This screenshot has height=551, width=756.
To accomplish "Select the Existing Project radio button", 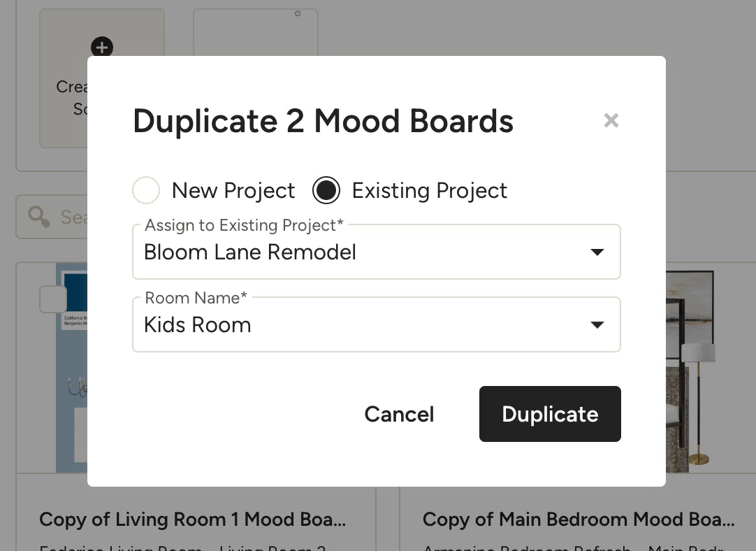I will point(326,190).
